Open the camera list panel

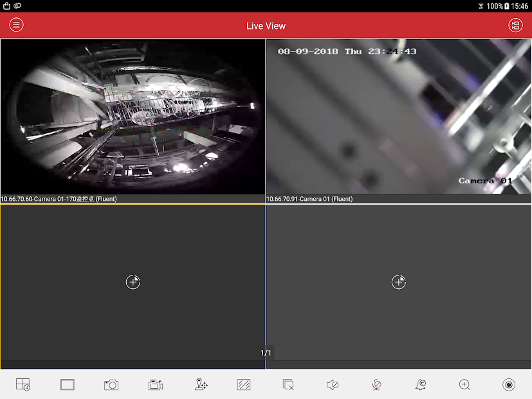point(516,24)
